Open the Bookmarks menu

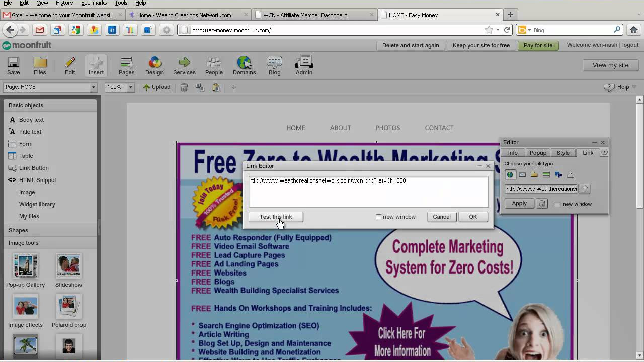(94, 3)
